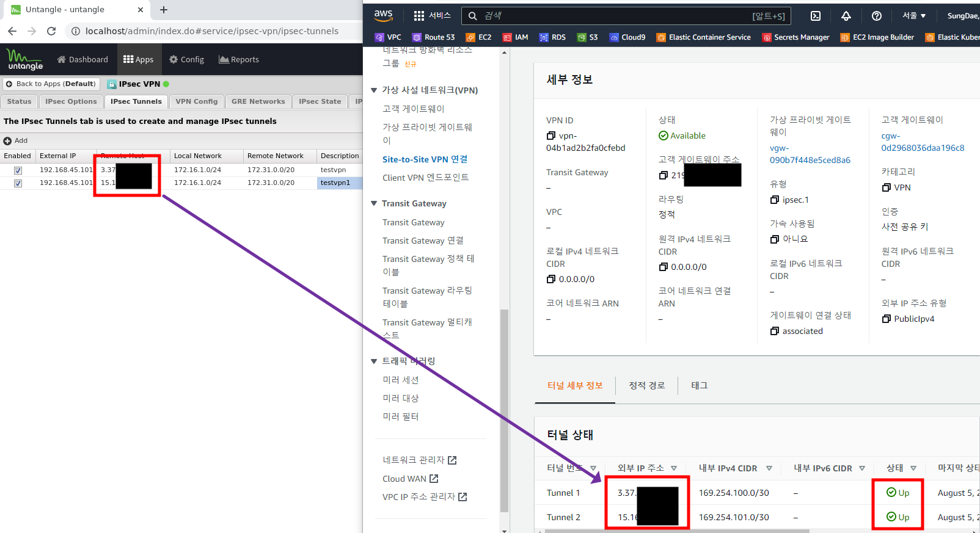The height and width of the screenshot is (533, 980).
Task: Open Elastic Container Service shortcut
Action: point(703,37)
